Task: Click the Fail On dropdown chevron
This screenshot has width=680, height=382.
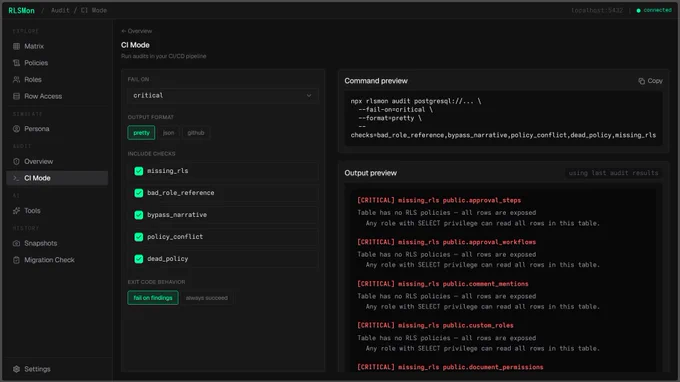Action: click(x=309, y=95)
